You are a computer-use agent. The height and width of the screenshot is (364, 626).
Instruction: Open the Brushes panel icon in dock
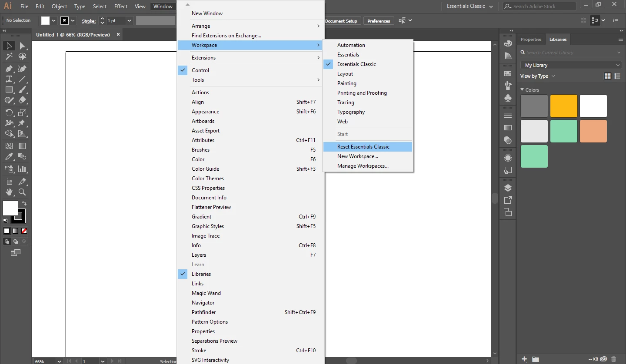click(508, 86)
